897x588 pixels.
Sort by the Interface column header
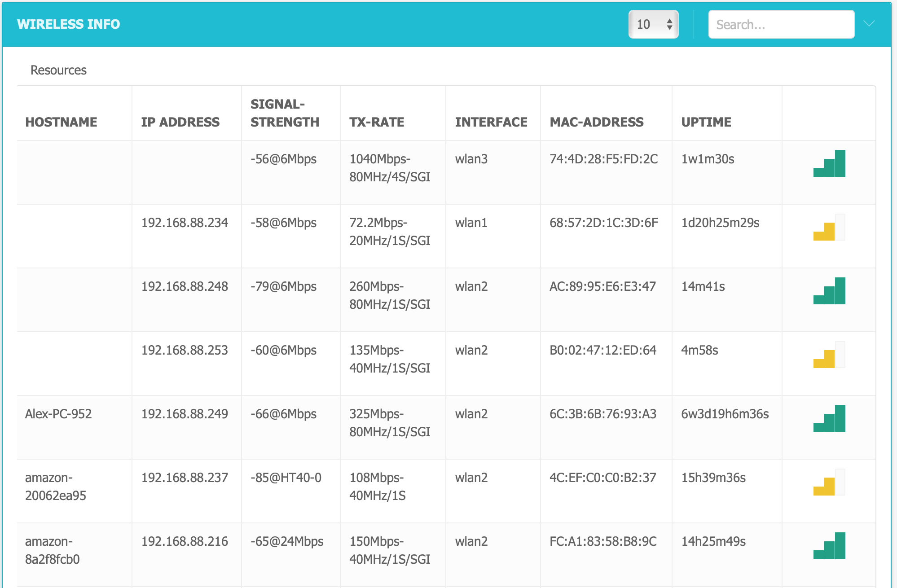coord(491,122)
